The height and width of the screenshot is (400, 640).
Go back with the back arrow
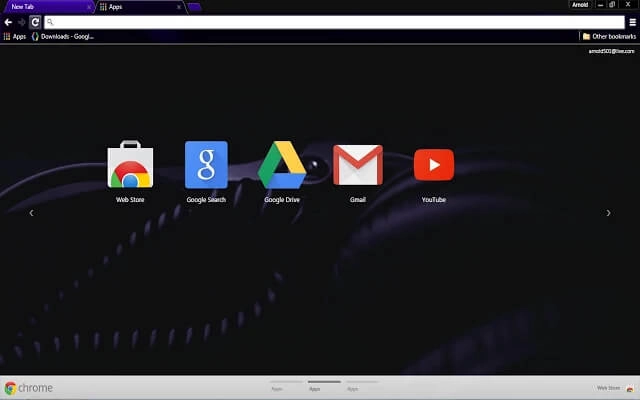[8, 22]
